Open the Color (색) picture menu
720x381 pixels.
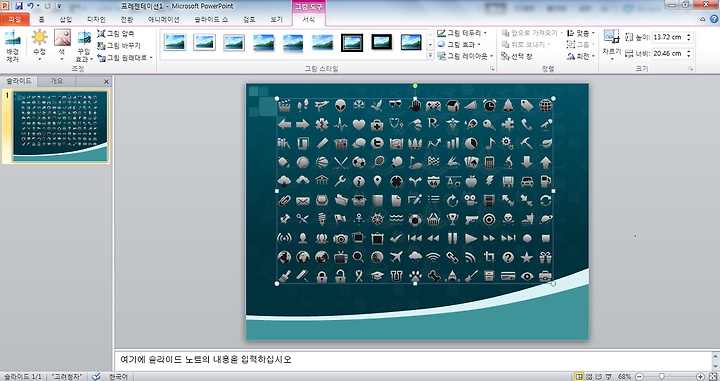[x=62, y=45]
